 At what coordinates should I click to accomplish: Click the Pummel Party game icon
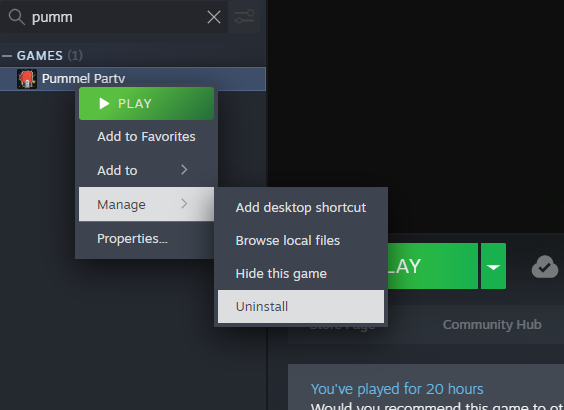coord(27,79)
